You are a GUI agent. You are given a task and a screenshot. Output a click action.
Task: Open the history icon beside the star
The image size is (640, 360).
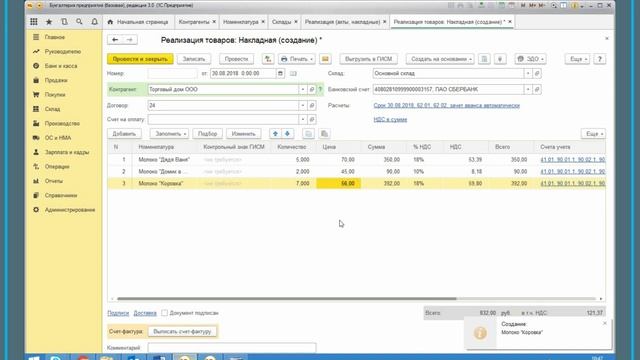[x=64, y=22]
